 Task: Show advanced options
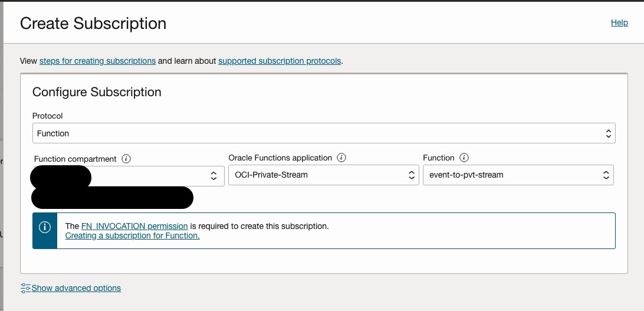[76, 288]
